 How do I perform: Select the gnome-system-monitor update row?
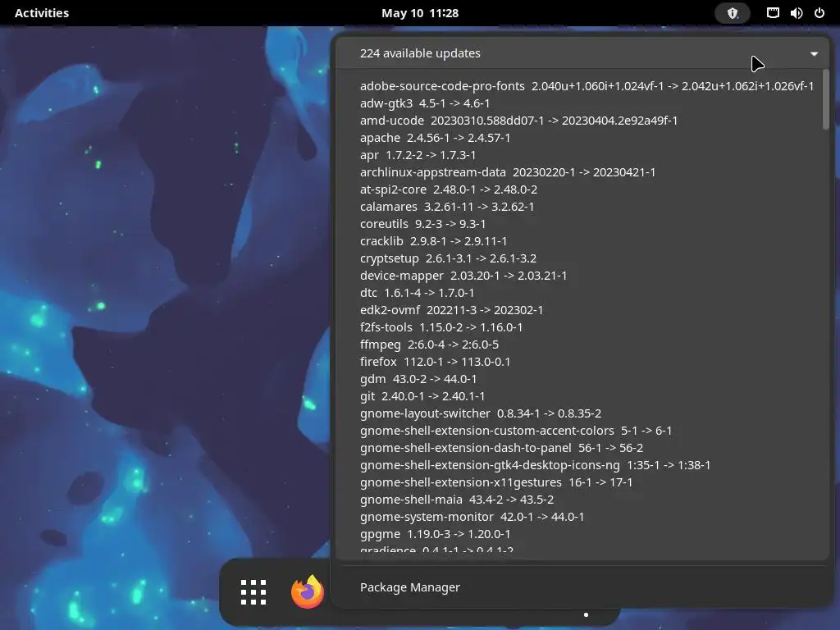click(x=472, y=517)
